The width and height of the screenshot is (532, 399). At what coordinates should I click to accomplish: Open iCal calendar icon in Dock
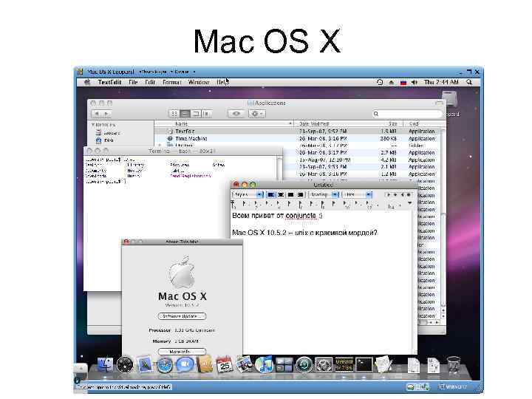tap(225, 365)
